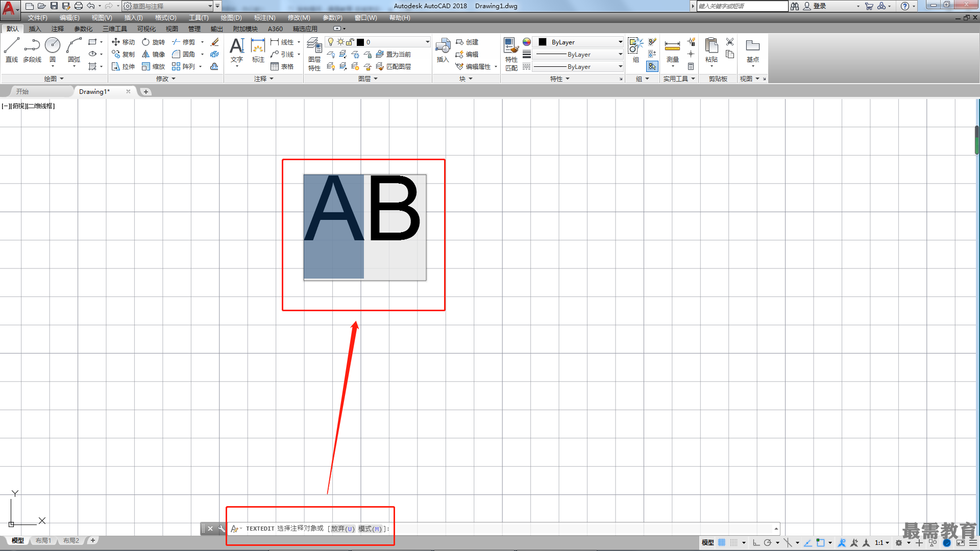
Task: Click the Mirror (镜像) tool
Action: [153, 54]
